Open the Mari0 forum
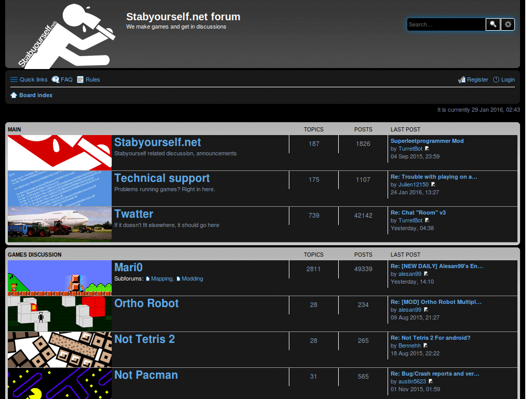 tap(128, 267)
